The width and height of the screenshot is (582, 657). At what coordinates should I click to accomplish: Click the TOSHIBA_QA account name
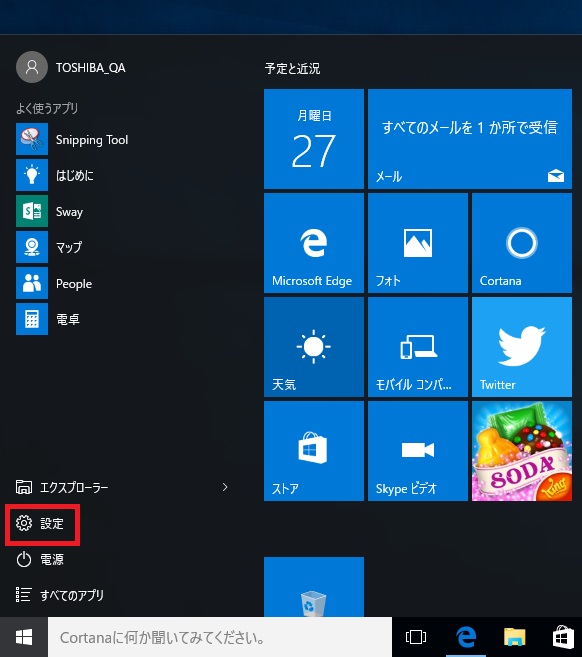(x=91, y=68)
